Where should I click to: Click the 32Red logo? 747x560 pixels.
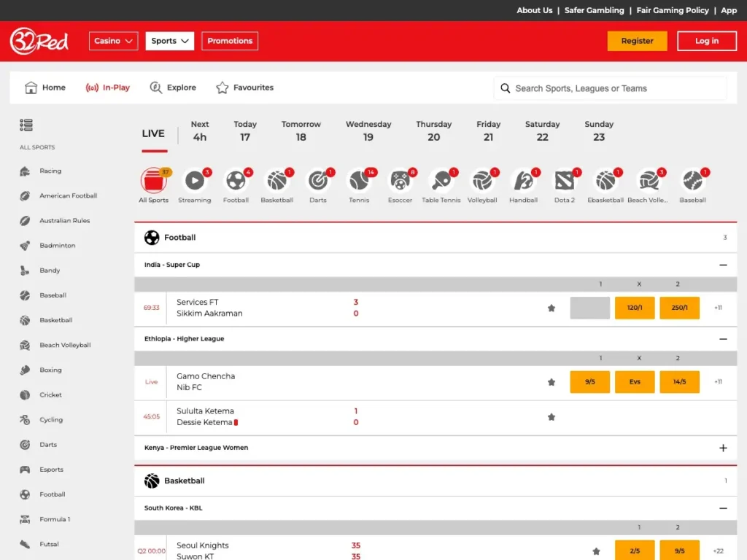tap(39, 41)
